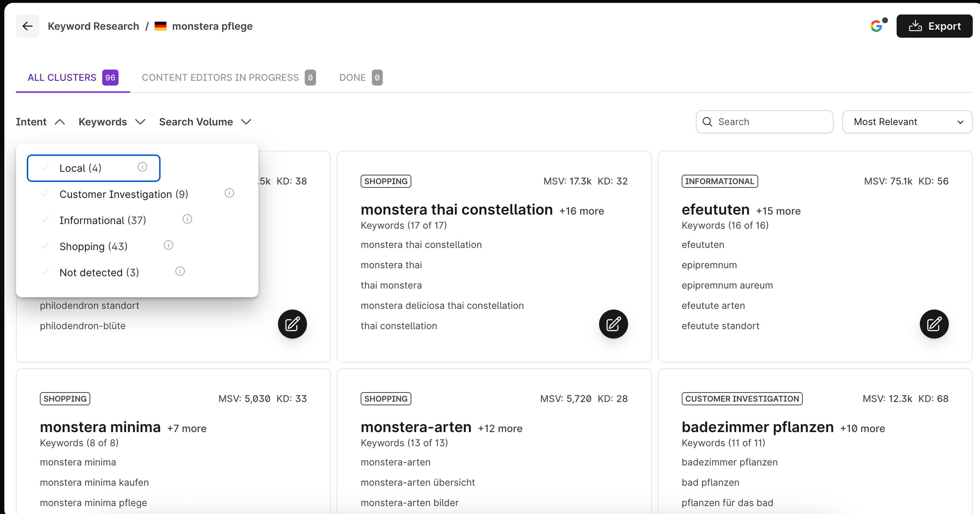Image resolution: width=980 pixels, height=514 pixels.
Task: Click the Export button
Action: (934, 26)
